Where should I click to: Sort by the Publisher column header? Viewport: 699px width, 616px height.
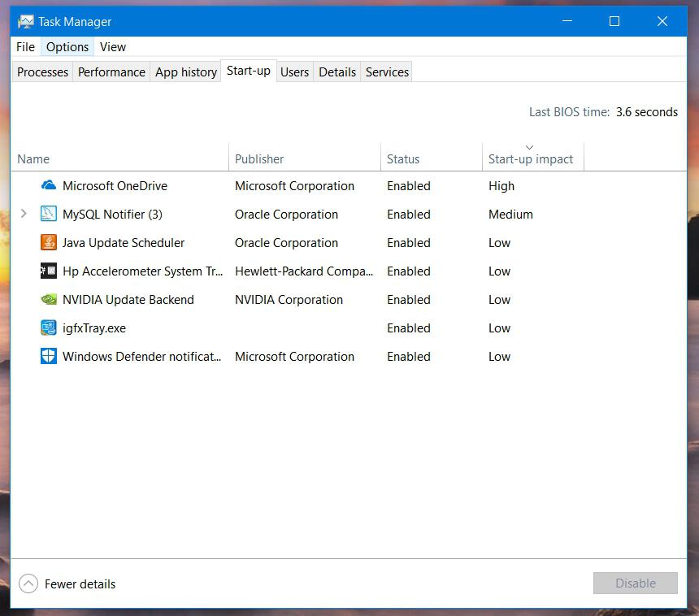(305, 158)
